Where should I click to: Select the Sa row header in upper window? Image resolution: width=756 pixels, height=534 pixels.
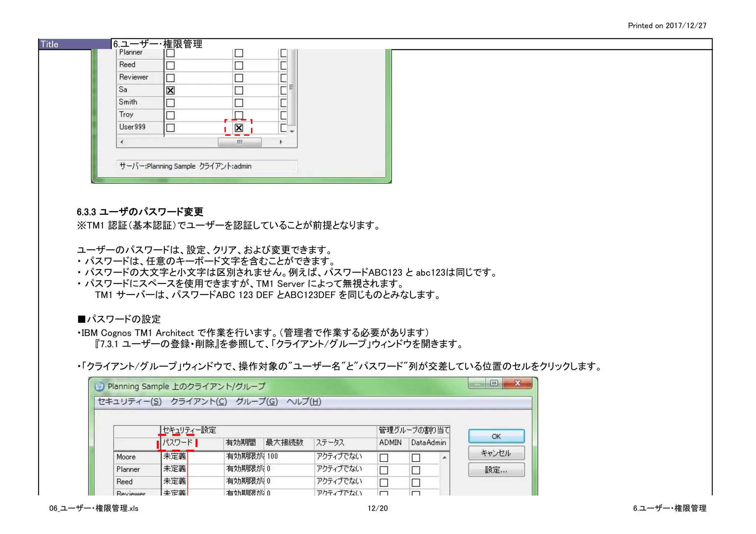140,90
